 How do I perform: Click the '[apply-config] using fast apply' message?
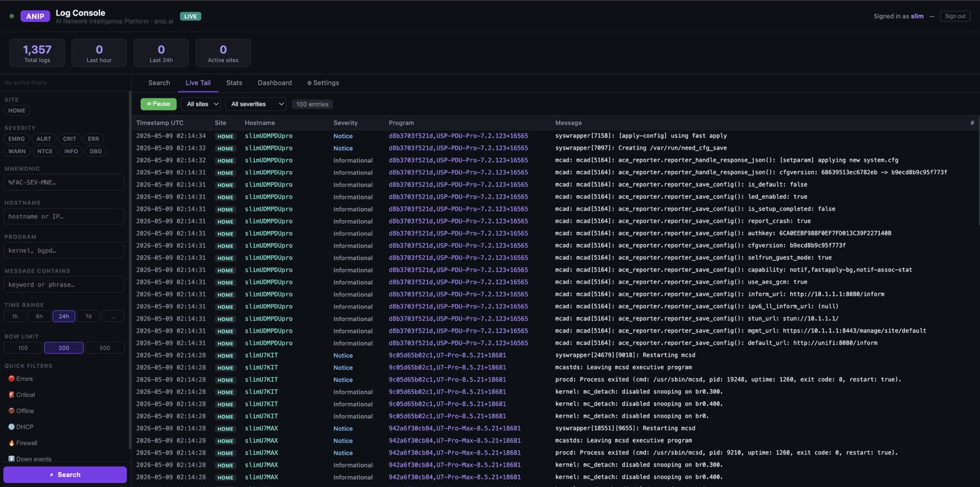tap(641, 136)
